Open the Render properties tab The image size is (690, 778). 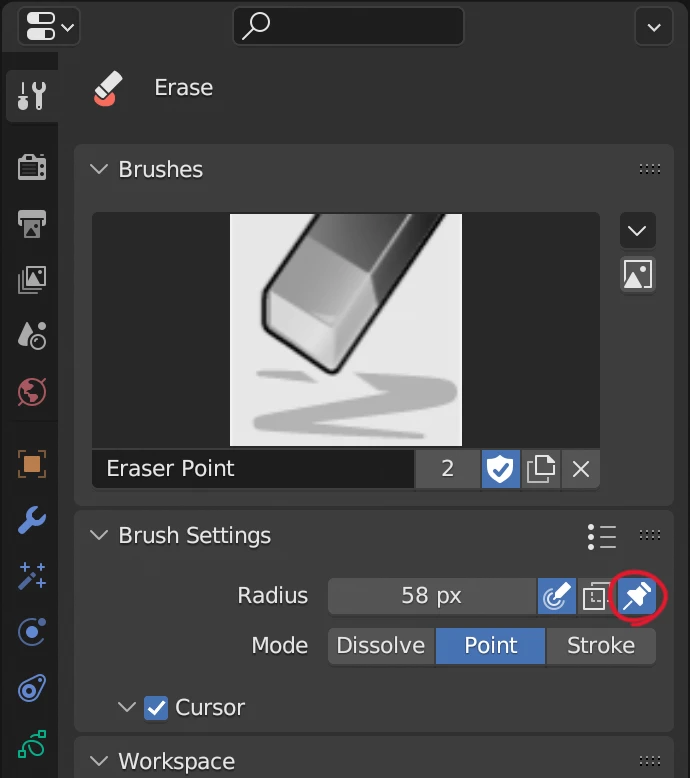point(32,167)
